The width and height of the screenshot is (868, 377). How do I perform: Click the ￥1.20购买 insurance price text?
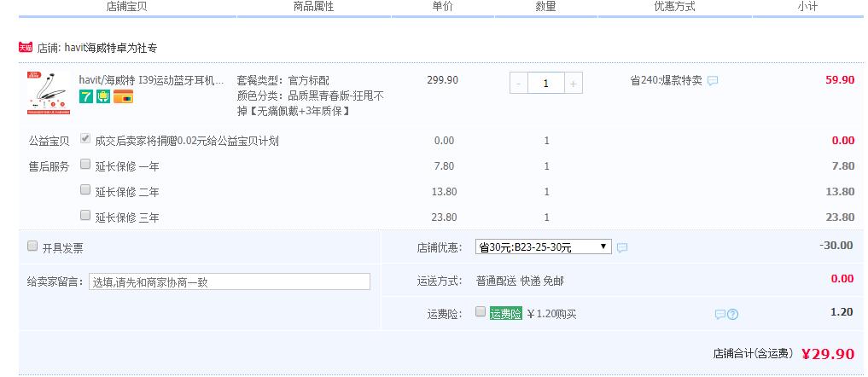tap(551, 315)
